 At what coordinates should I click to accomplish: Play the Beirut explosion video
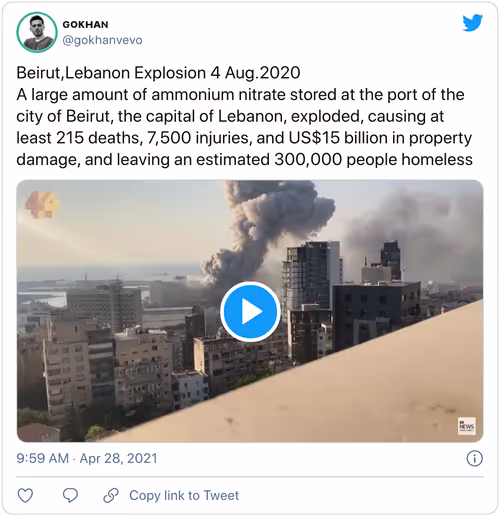coord(250,311)
